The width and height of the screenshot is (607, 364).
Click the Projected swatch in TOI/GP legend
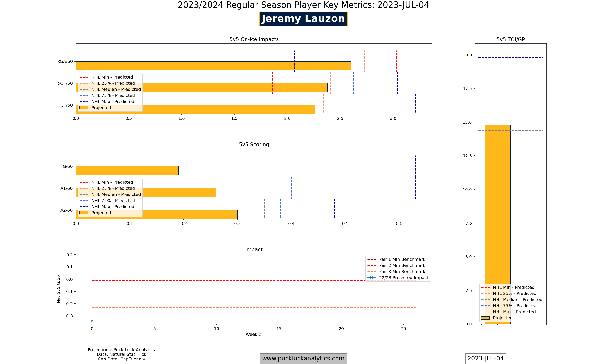coord(485,318)
